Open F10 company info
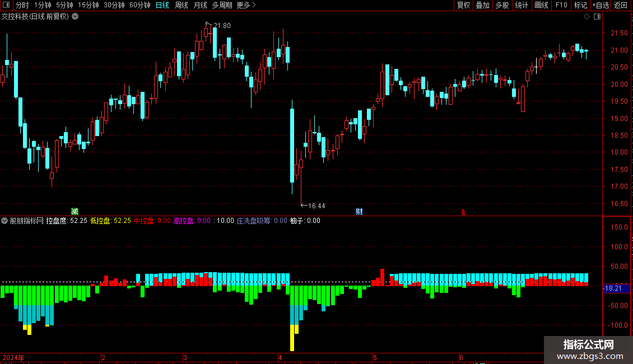The image size is (633, 364). pyautogui.click(x=561, y=5)
